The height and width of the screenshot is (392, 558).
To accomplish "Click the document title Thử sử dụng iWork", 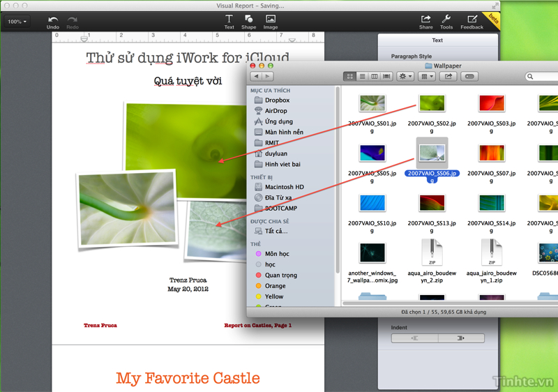I will [x=188, y=58].
